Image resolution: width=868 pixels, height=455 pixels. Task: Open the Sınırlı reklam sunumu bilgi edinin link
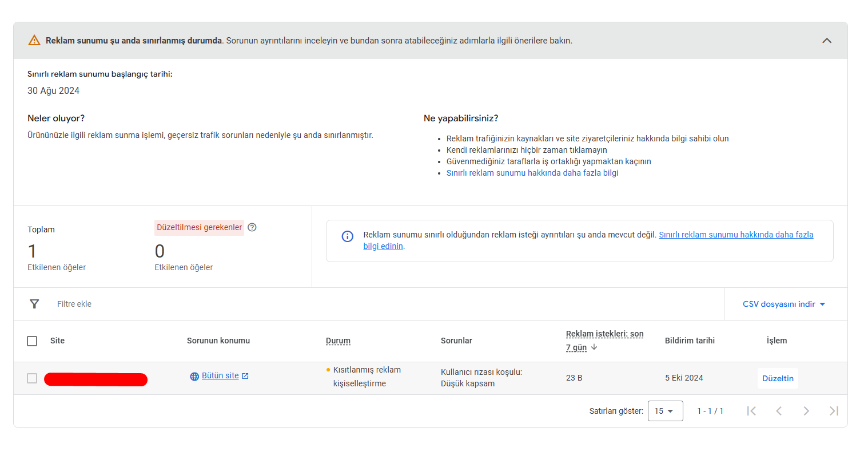736,235
